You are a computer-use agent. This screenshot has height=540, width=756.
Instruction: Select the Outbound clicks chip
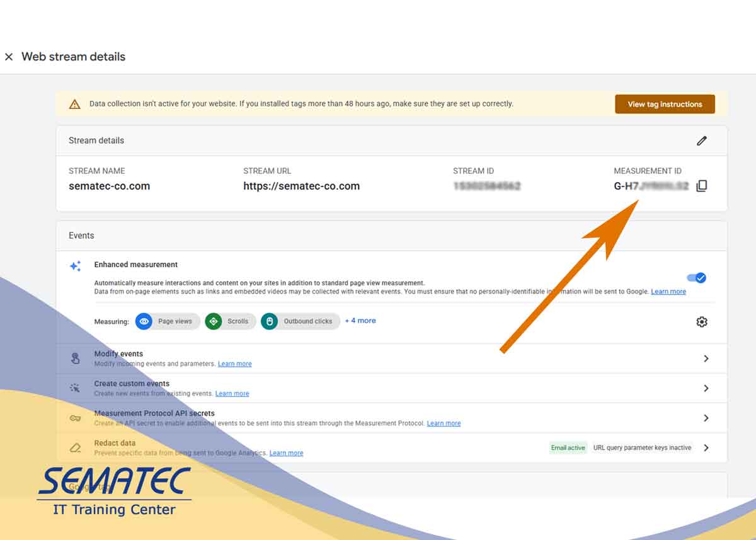[x=301, y=321]
